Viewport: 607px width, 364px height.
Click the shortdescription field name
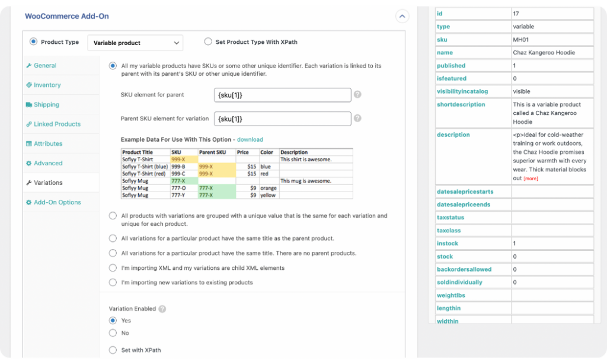461,104
